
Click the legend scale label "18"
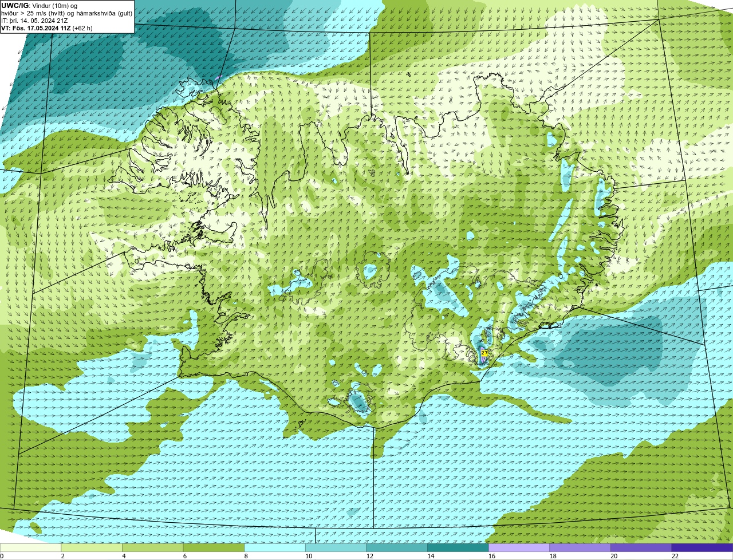pos(553,556)
